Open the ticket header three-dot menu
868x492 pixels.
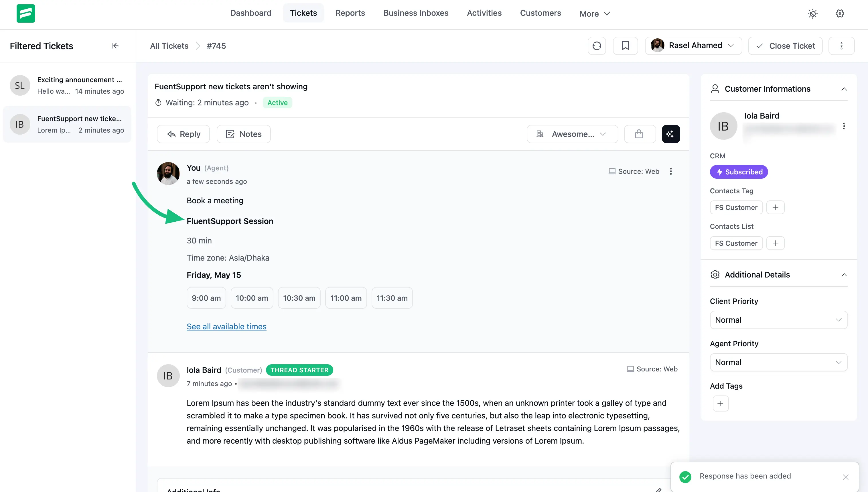[841, 46]
